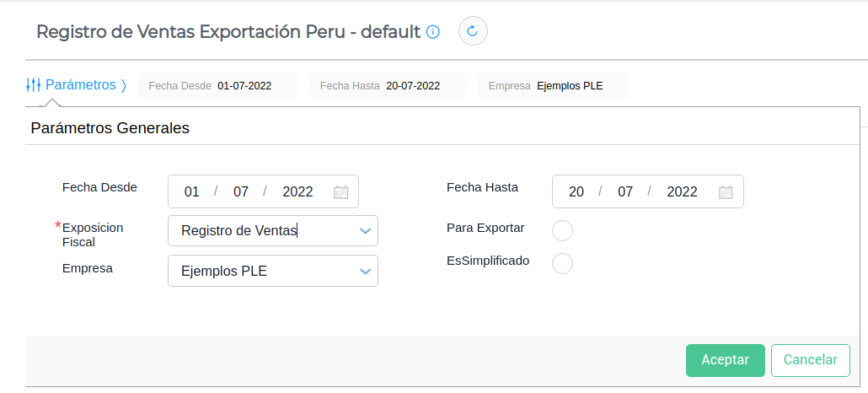Open calendar picker for Fecha Hasta

726,191
